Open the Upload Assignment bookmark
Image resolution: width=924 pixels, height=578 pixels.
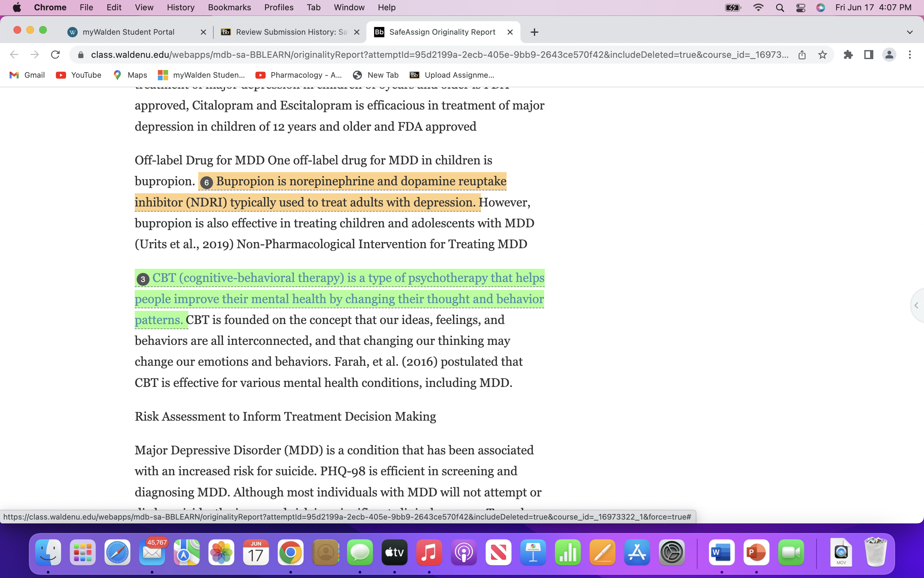[x=452, y=75]
